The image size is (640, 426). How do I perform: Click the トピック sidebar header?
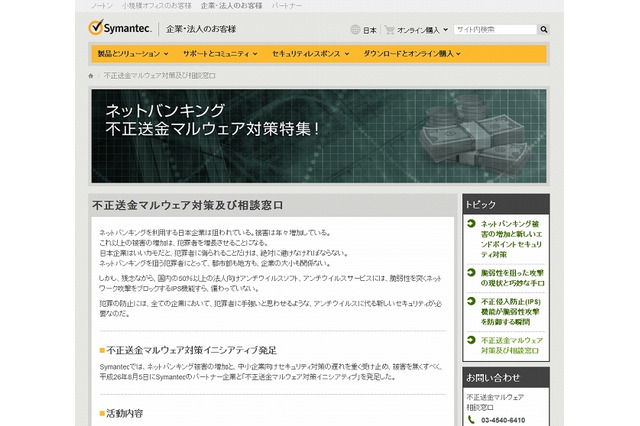pyautogui.click(x=506, y=204)
